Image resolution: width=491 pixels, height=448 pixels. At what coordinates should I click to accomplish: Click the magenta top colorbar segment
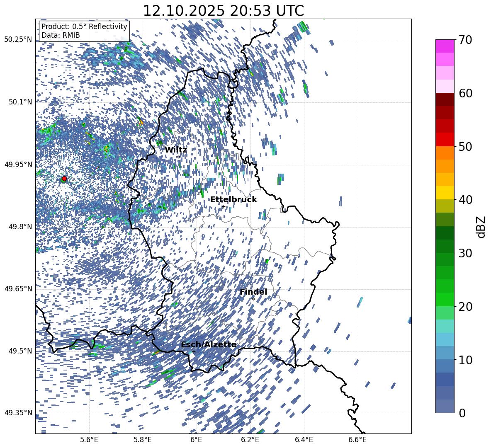tap(445, 46)
